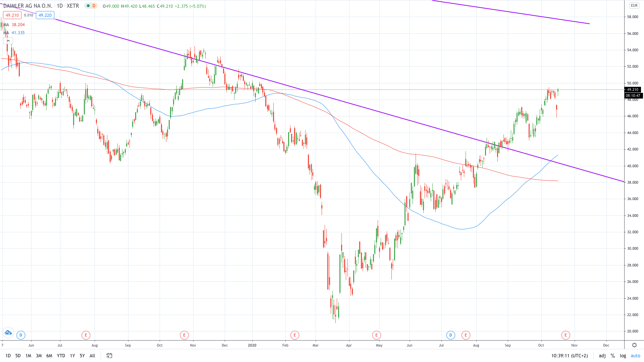
Task: Click the 58.000 price scale label
Action: click(633, 17)
